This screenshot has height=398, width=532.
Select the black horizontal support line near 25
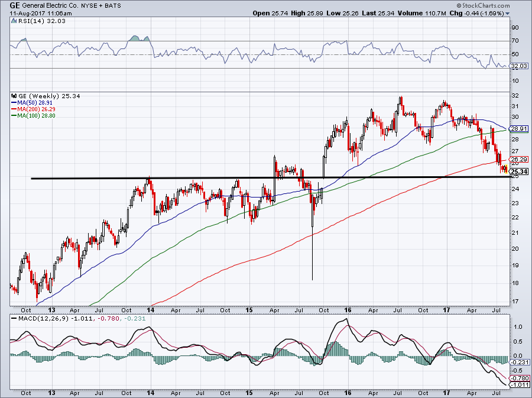(271, 178)
